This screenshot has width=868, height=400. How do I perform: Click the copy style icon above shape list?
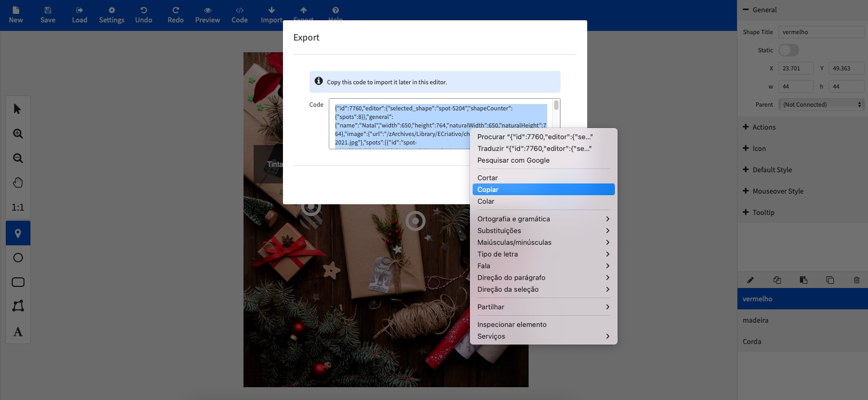777,280
